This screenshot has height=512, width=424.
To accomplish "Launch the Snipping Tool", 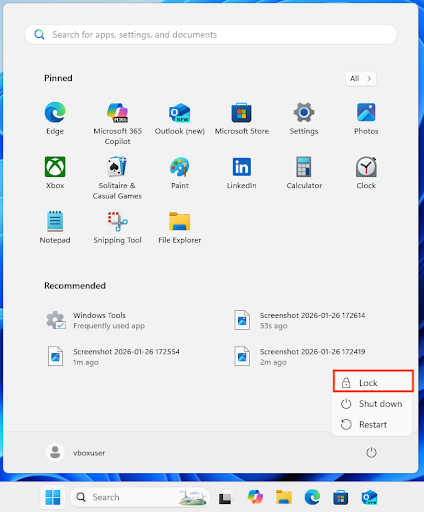I will click(117, 227).
